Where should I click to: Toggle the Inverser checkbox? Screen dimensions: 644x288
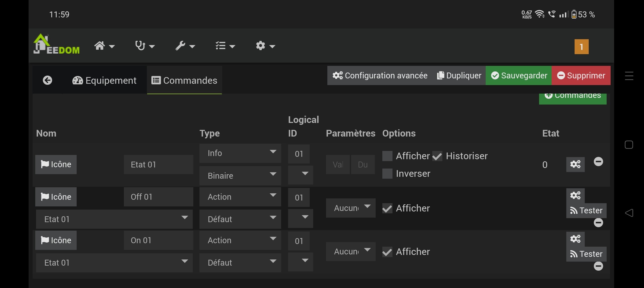(387, 174)
